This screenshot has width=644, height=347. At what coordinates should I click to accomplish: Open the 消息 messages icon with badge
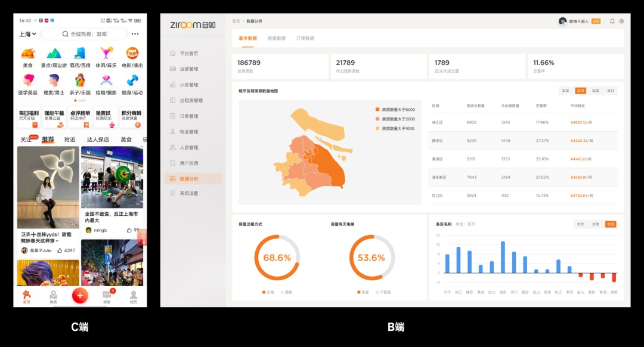click(x=107, y=296)
